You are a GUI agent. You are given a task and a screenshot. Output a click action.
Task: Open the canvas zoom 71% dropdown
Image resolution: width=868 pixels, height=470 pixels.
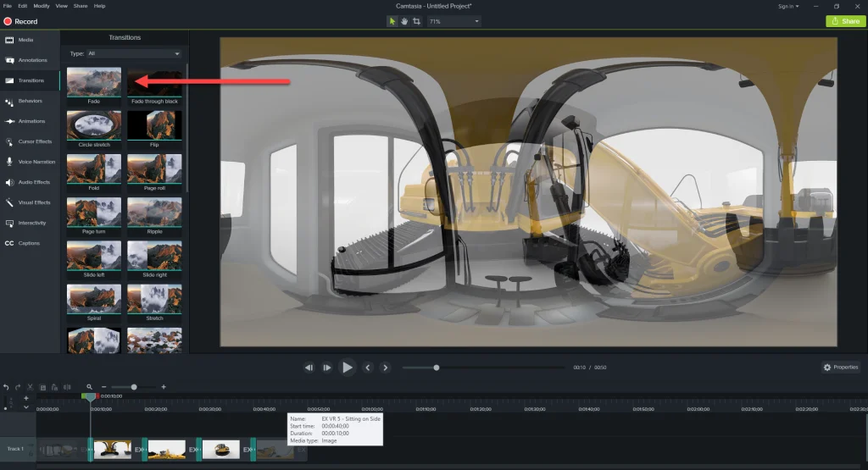point(453,21)
